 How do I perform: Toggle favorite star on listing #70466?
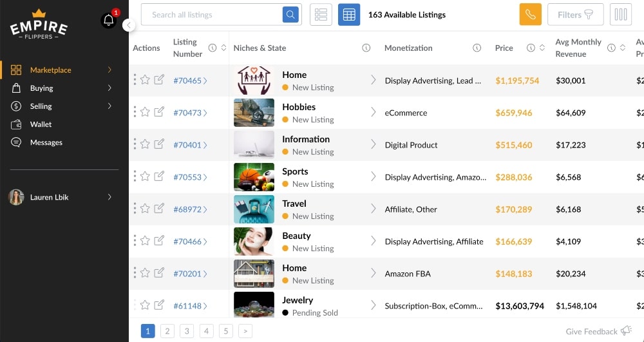(146, 241)
